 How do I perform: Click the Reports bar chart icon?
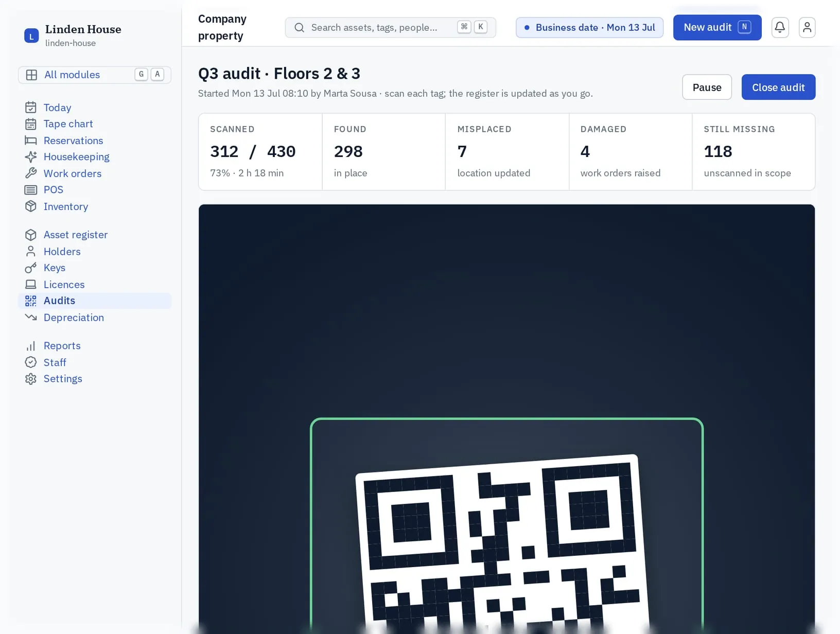(31, 346)
